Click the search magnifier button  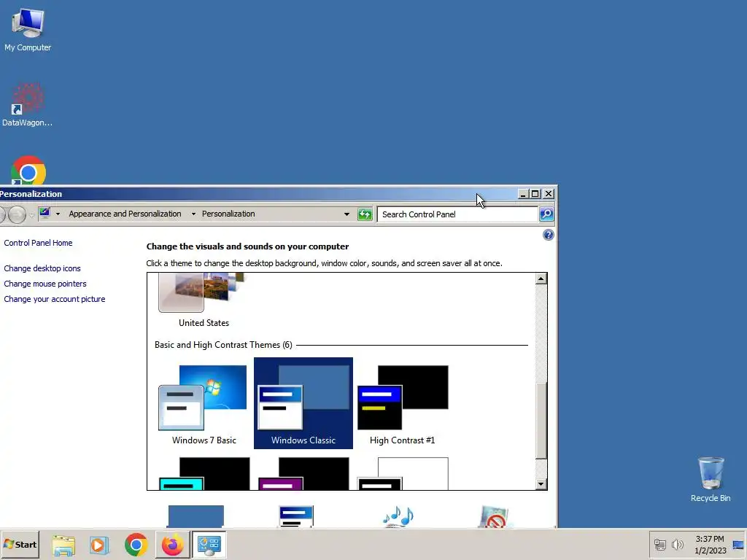[x=546, y=214]
